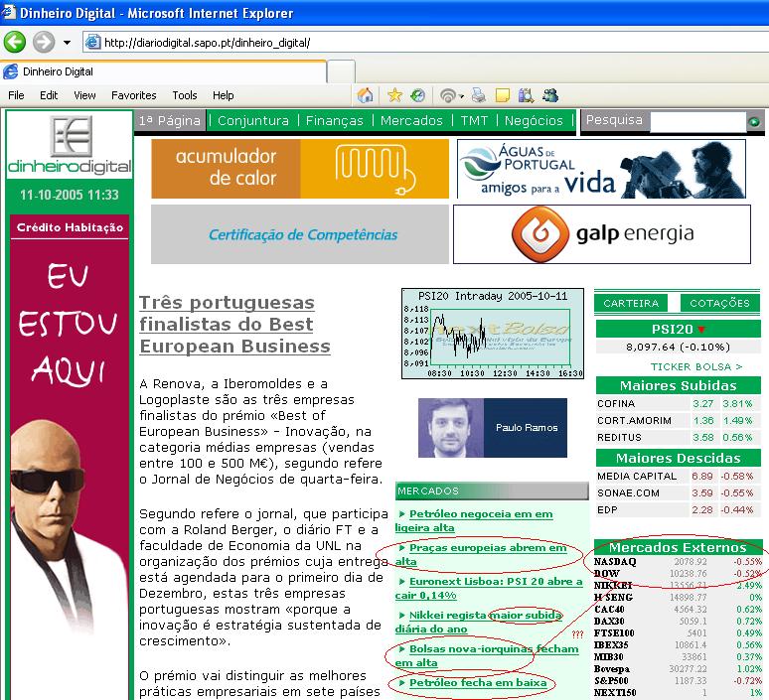This screenshot has width=769, height=700.
Task: Open the File menu
Action: pos(16,95)
